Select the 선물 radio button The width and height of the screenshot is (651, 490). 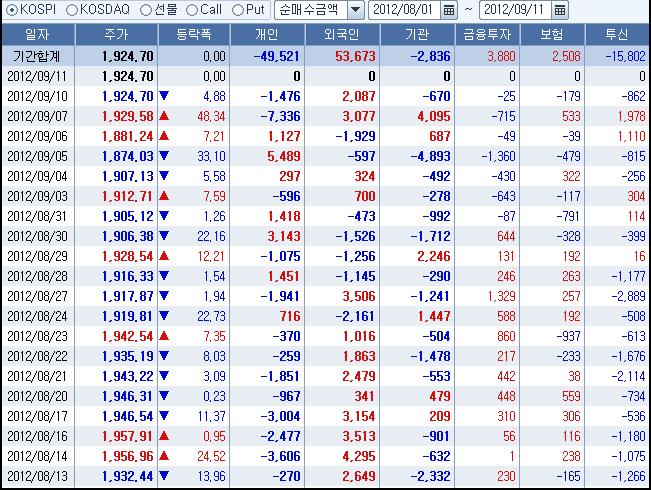click(x=146, y=10)
